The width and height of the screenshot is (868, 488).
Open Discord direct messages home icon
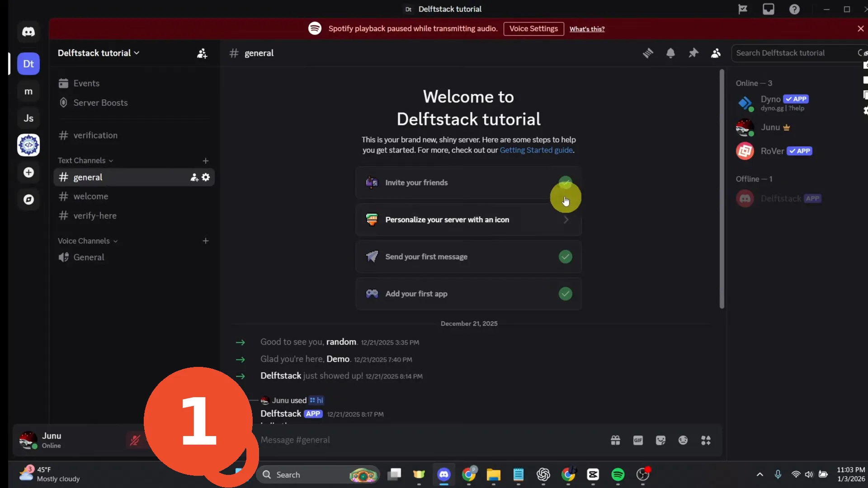(28, 32)
